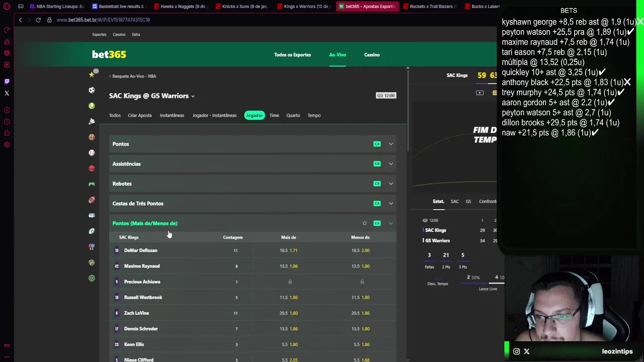Image resolution: width=644 pixels, height=362 pixels.
Task: Switch to the Criar Aposta tab
Action: [139, 115]
